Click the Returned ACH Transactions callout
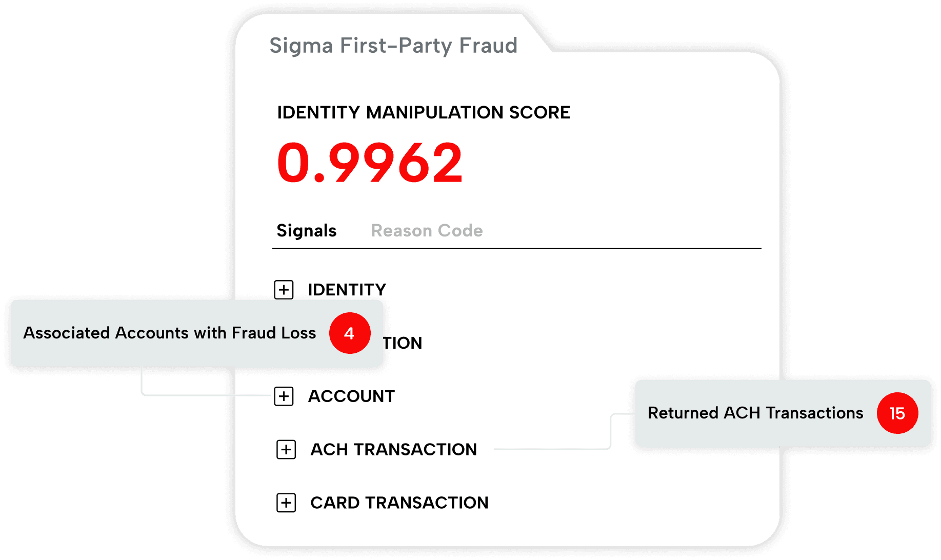 point(755,413)
